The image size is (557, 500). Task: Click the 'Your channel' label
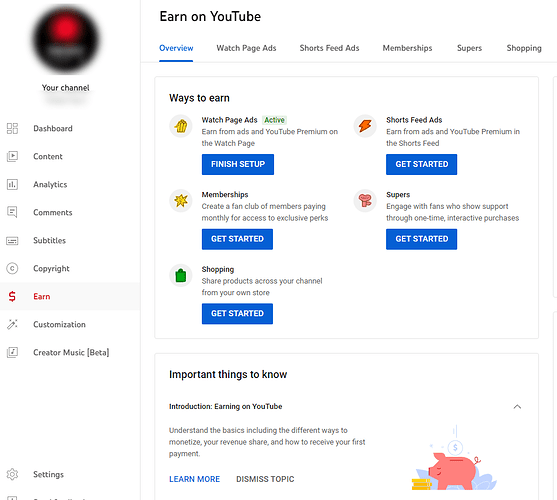click(66, 88)
